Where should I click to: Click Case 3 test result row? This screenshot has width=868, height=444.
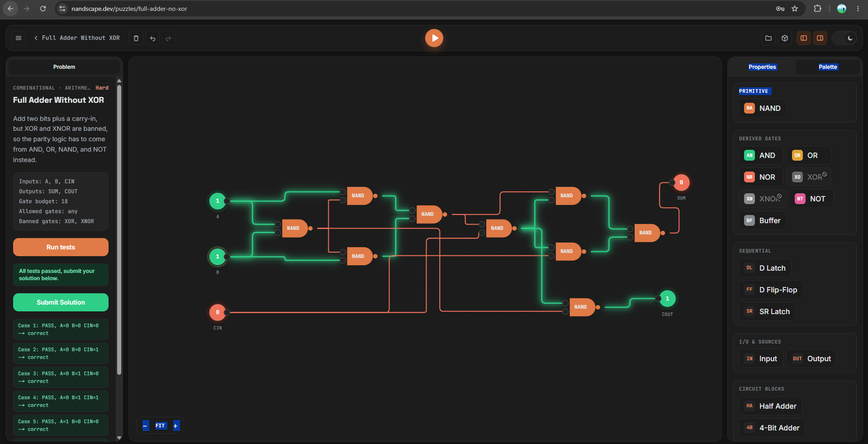tap(61, 377)
